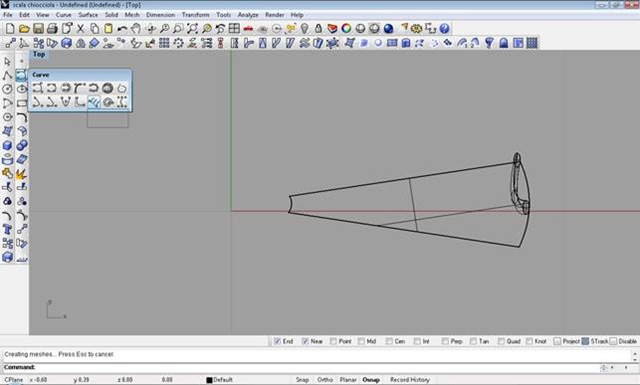Select the Text tool in left sidebar
Screen dimensions: 640x385
coord(7,229)
